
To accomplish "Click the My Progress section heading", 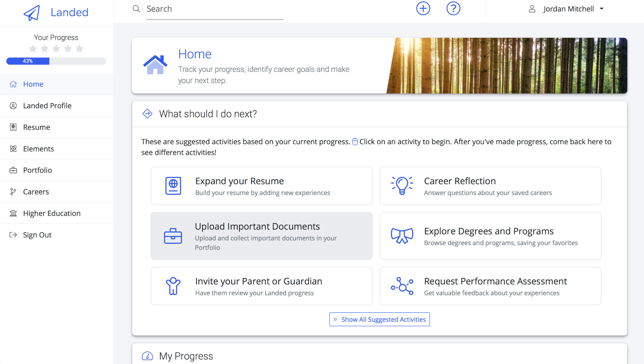I will coord(186,356).
